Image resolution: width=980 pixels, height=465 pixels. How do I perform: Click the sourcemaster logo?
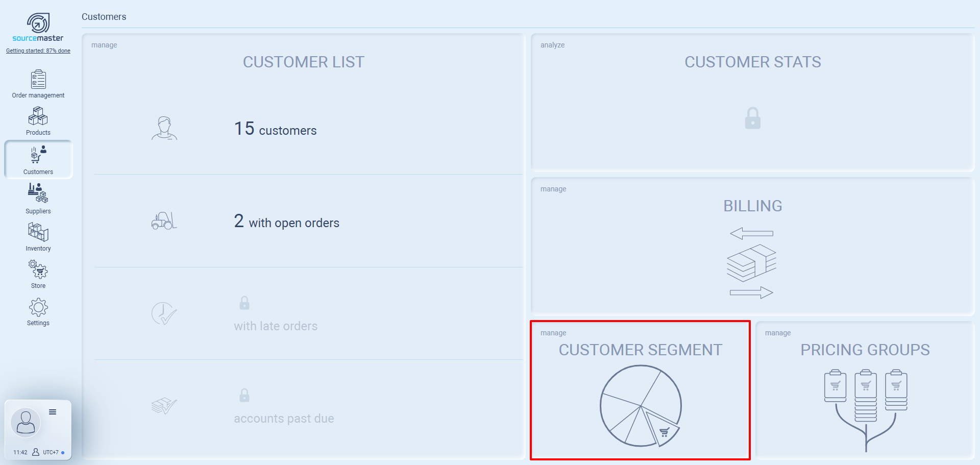click(38, 28)
